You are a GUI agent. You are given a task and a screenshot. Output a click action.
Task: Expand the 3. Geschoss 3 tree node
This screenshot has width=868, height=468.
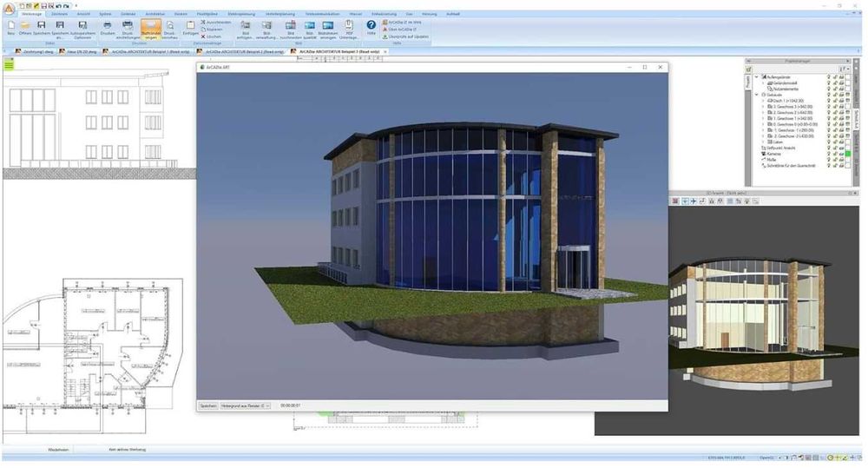click(763, 106)
